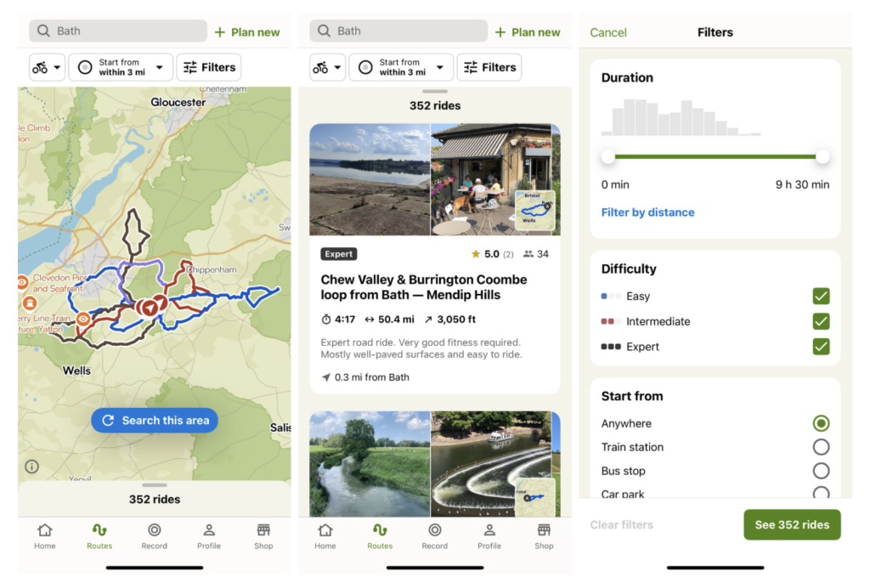Tap the 4:17 duration stopwatch icon
870x588 pixels.
pos(326,319)
